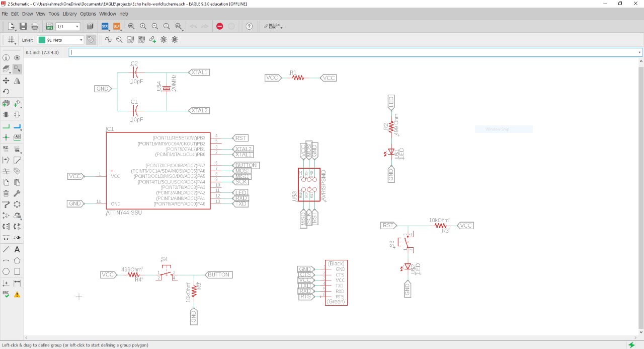This screenshot has width=644, height=349.
Task: Open the Edit menu
Action: (15, 14)
